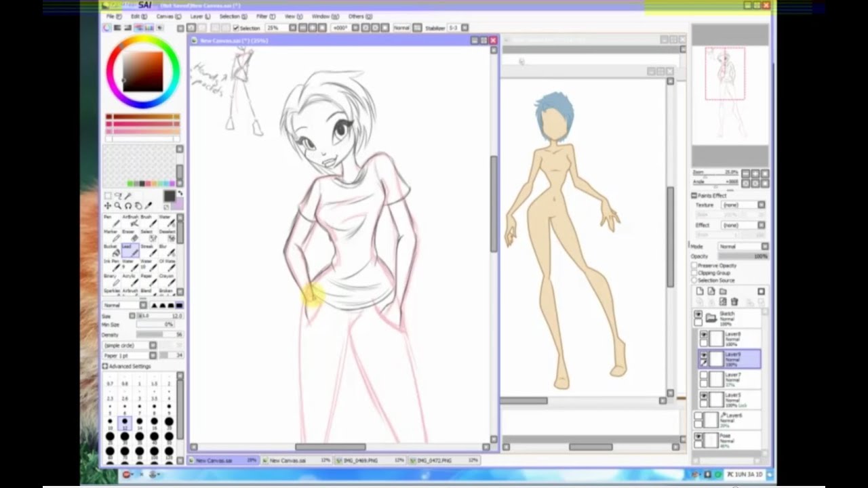Select the Brush tool in the tool grid
Image resolution: width=868 pixels, height=488 pixels.
pyautogui.click(x=147, y=222)
